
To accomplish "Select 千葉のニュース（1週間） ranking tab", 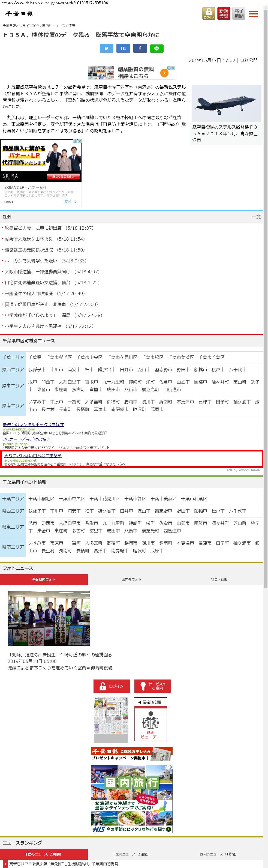I will click(131, 854).
